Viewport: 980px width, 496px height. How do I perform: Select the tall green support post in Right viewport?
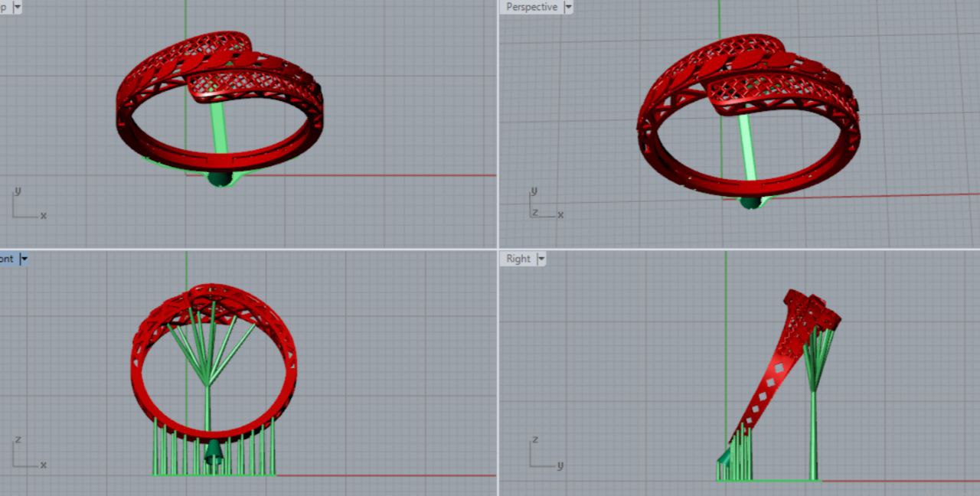click(813, 436)
